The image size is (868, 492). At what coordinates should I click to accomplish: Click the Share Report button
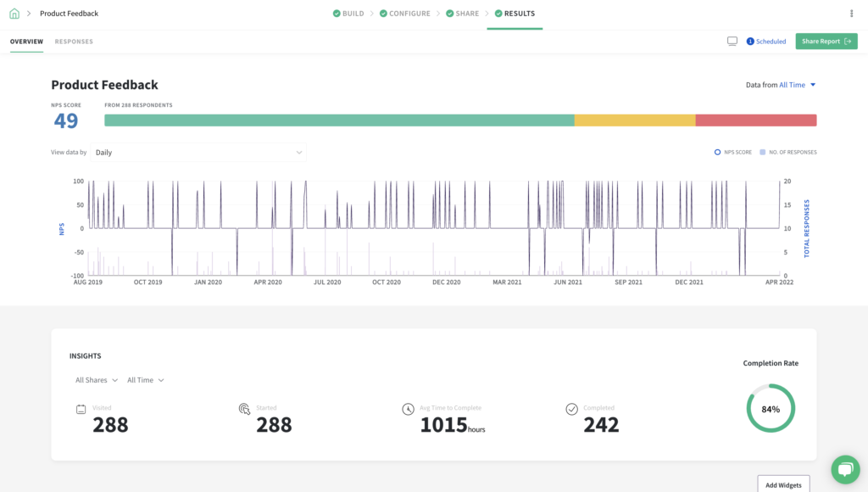(x=826, y=41)
